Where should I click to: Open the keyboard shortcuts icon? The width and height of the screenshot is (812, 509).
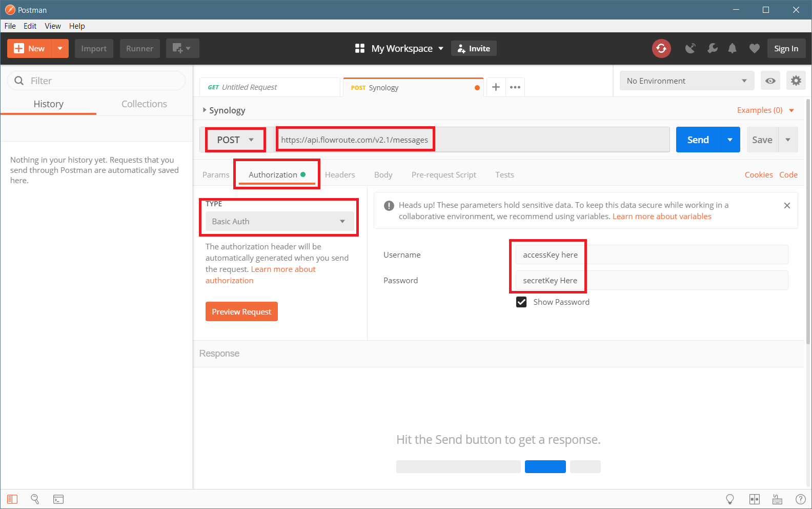point(777,499)
